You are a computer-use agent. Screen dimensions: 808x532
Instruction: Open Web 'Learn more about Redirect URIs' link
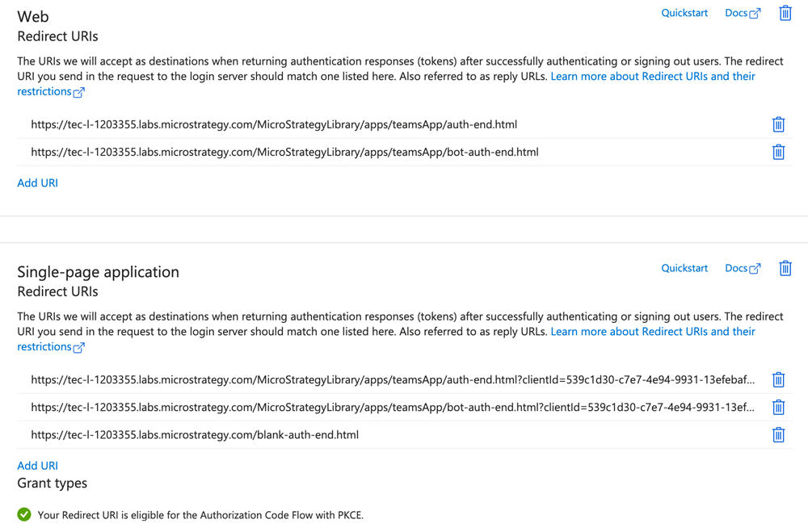(653, 76)
